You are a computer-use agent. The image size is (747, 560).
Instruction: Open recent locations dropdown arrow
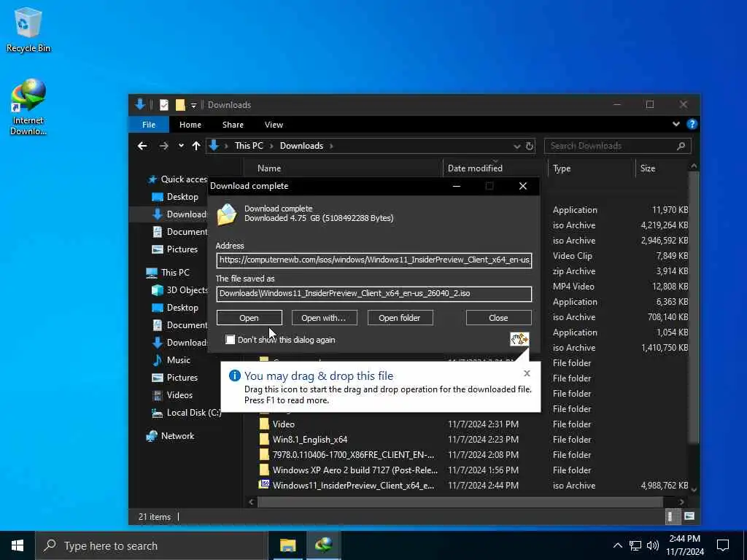tap(181, 146)
